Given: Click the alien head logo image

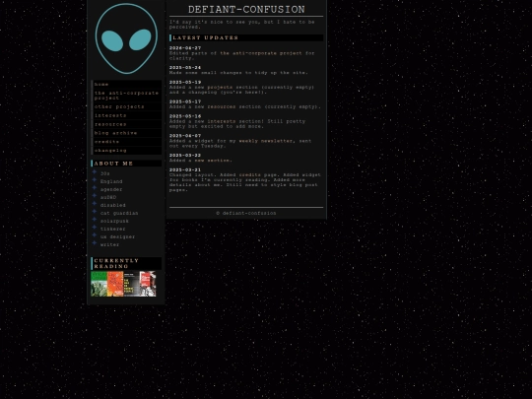Looking at the screenshot, I should 126,38.
